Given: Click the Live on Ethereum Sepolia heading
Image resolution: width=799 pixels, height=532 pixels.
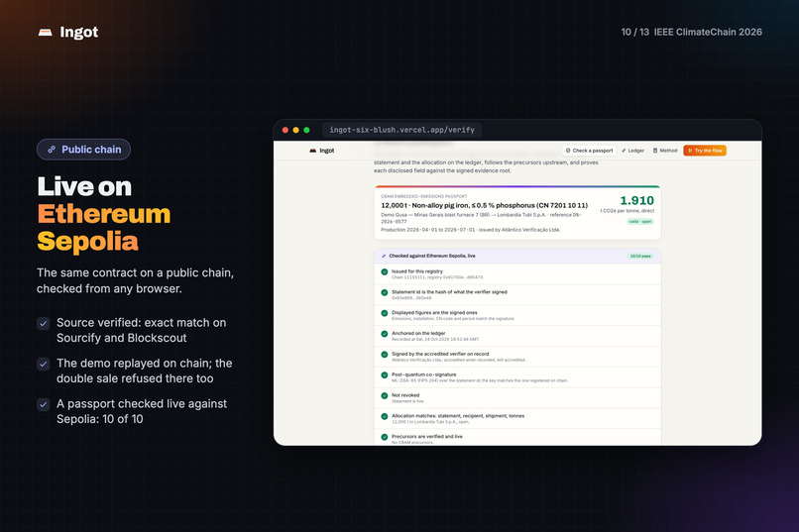Looking at the screenshot, I should 104,214.
